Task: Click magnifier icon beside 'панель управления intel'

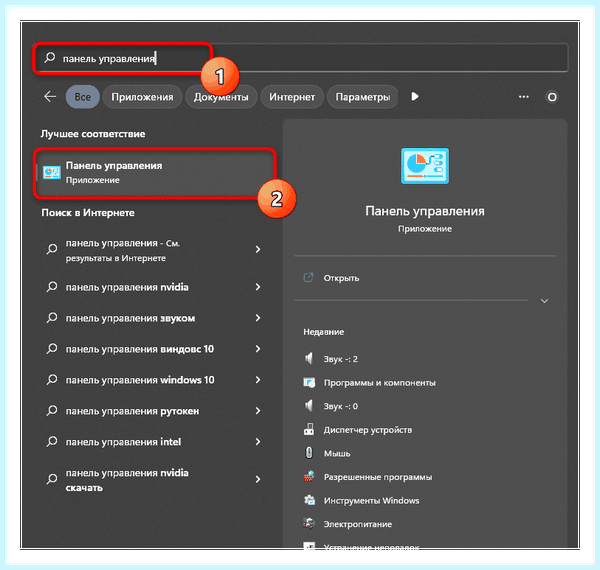Action: (52, 441)
